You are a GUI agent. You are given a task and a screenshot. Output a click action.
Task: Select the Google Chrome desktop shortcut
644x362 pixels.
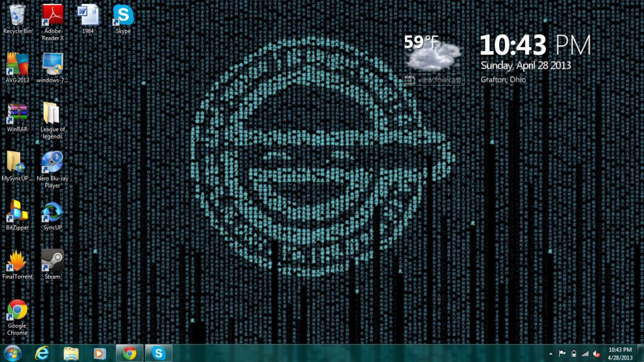pyautogui.click(x=17, y=317)
